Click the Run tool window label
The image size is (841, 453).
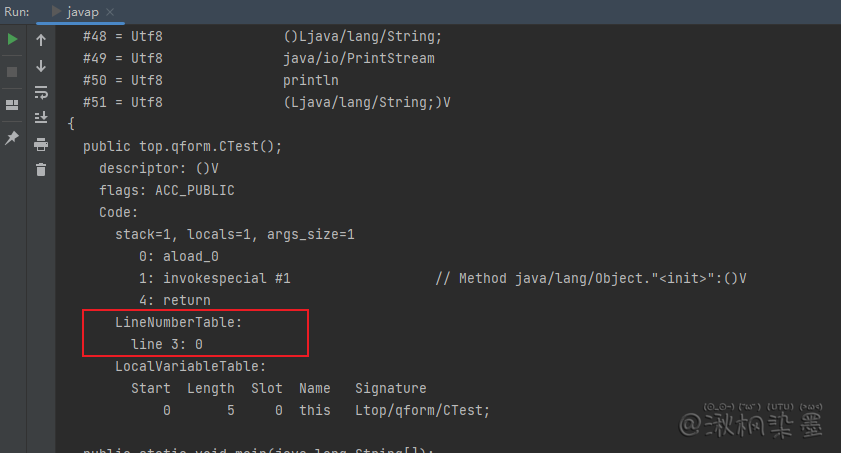tap(17, 11)
